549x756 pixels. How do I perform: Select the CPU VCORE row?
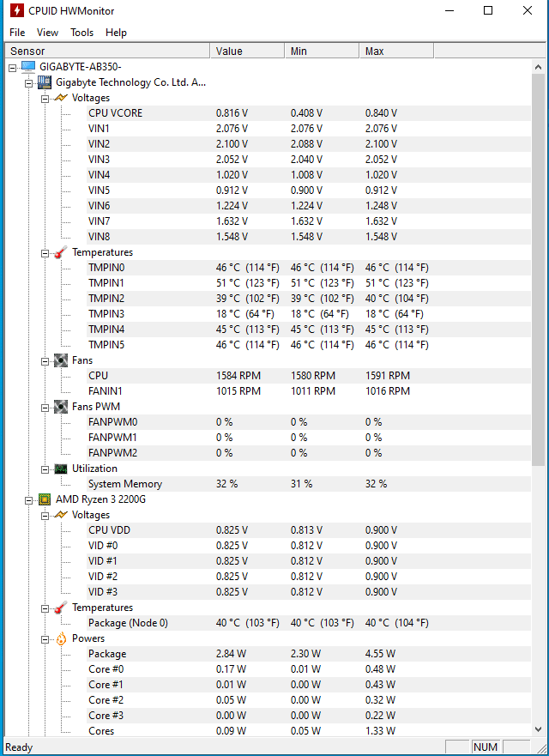tap(309, 113)
